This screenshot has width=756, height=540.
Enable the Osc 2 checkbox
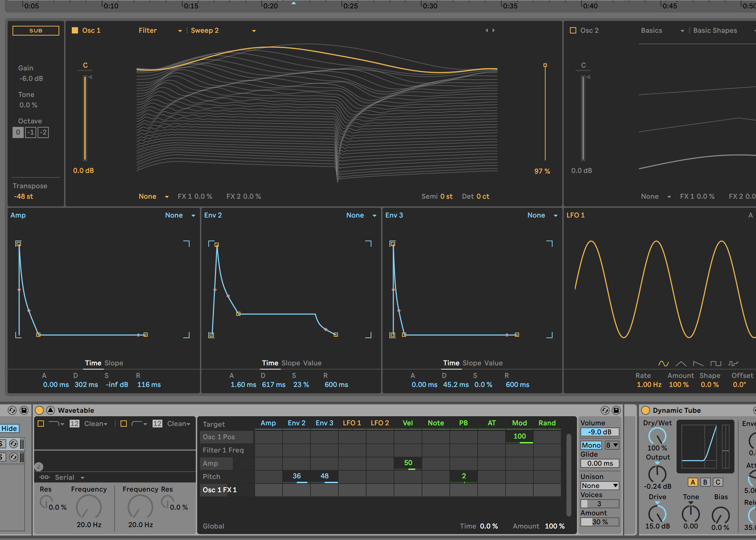tap(573, 30)
